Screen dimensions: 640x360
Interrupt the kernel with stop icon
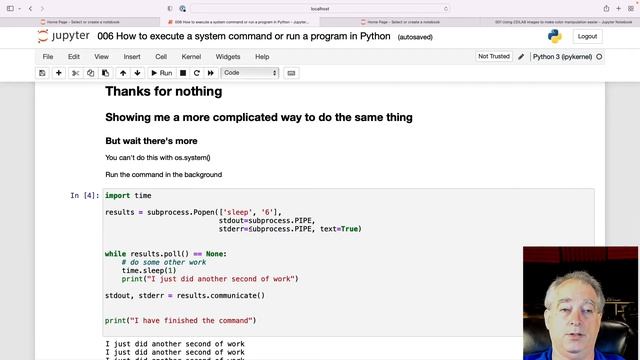click(183, 73)
